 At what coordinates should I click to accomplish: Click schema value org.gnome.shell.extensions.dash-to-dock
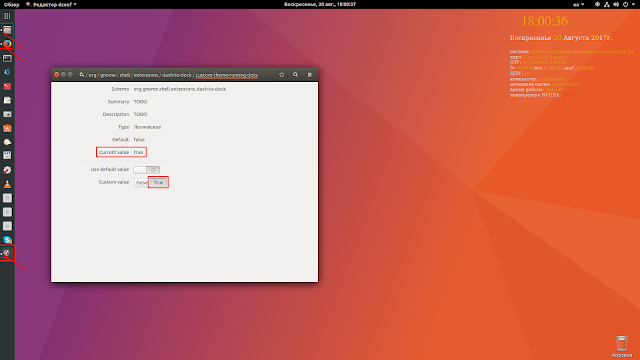coord(180,89)
